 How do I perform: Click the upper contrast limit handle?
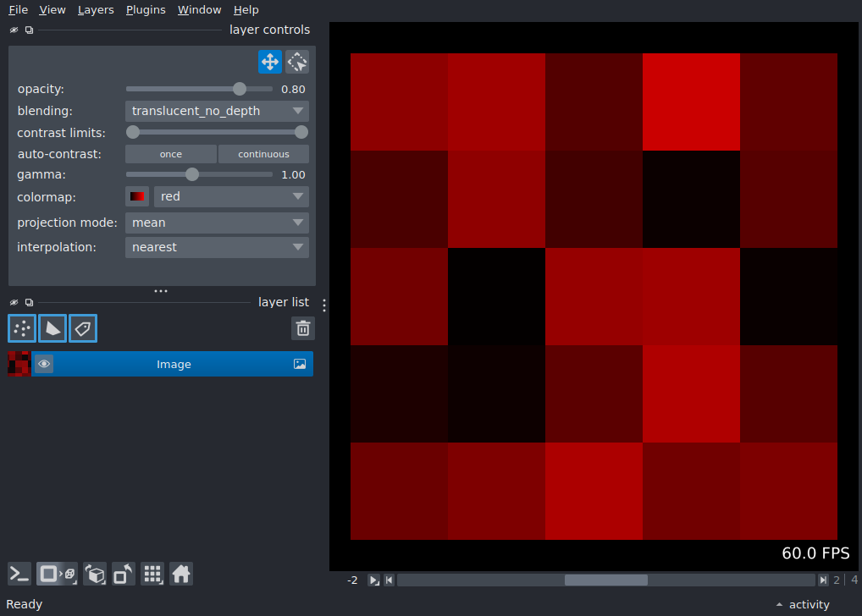[x=301, y=133]
